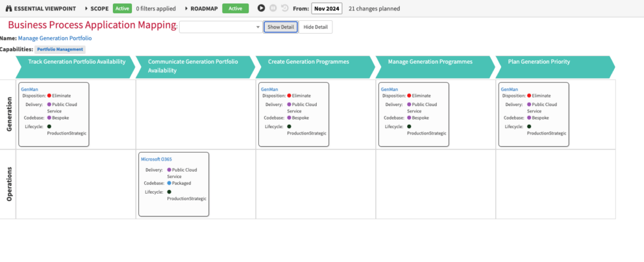Viewport: 644px width, 262px height.
Task: Click the Show Detail button
Action: tap(280, 27)
